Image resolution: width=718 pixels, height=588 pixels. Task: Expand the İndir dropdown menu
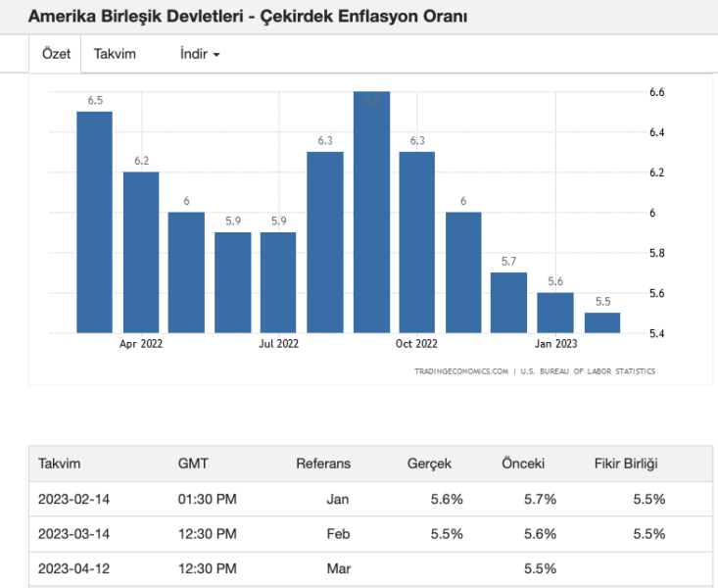pos(200,54)
